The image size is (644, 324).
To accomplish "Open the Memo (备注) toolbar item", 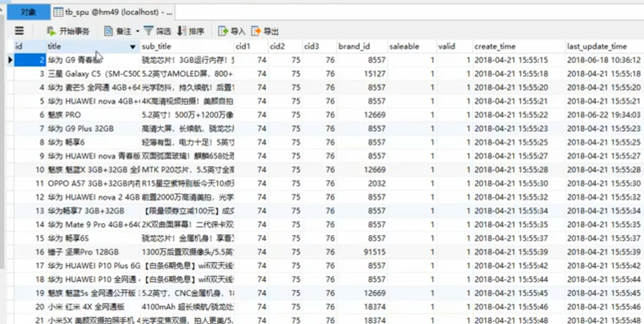I will [118, 31].
